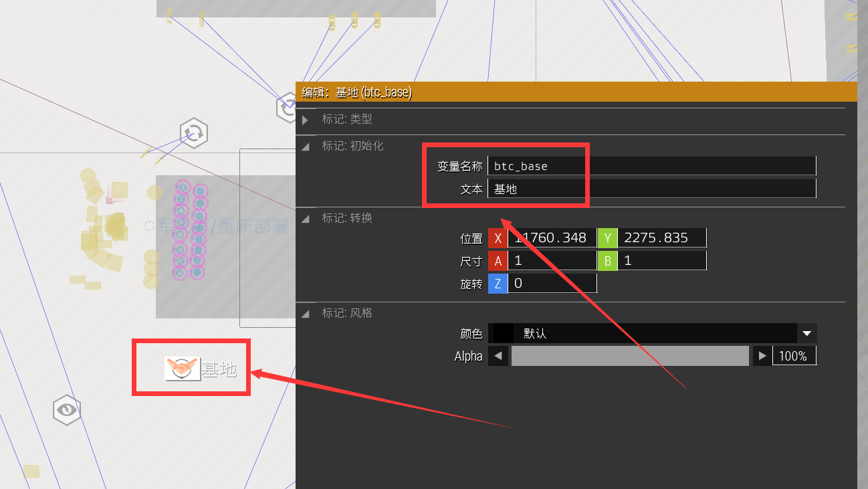Viewport: 868px width, 489px height.
Task: Click the left arrow to decrease Alpha
Action: [498, 355]
